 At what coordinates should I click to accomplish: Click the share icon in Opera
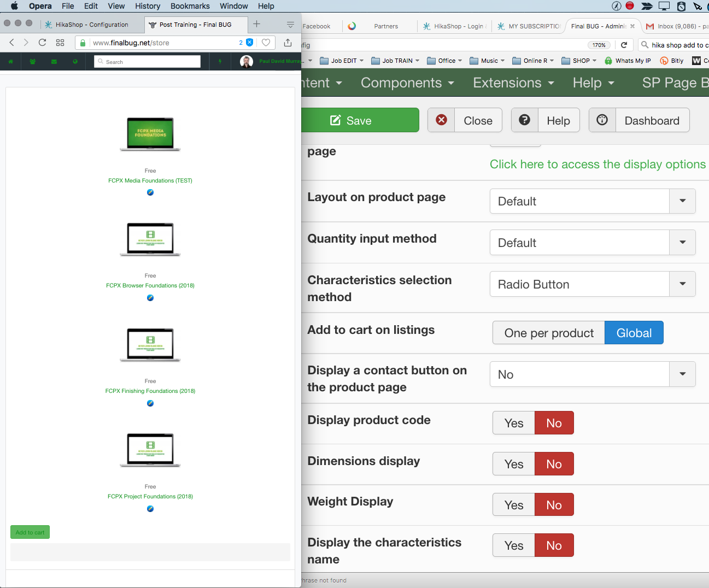point(288,43)
